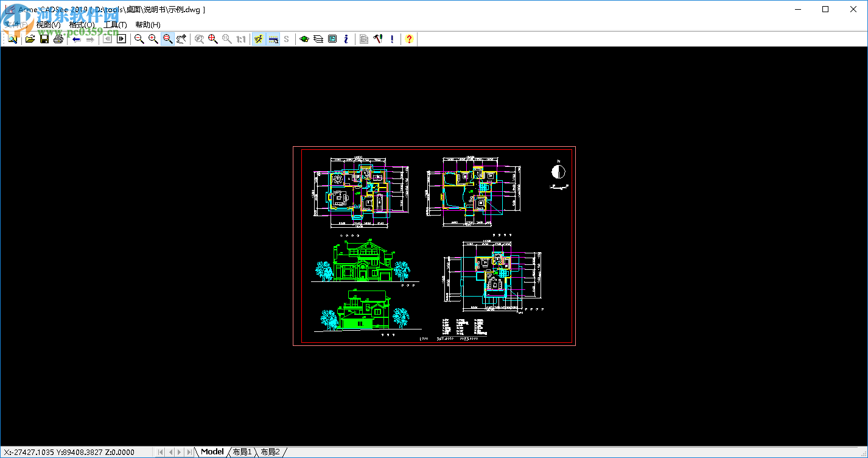Open options with the hammer tools icon
Image resolution: width=868 pixels, height=458 pixels.
point(378,39)
